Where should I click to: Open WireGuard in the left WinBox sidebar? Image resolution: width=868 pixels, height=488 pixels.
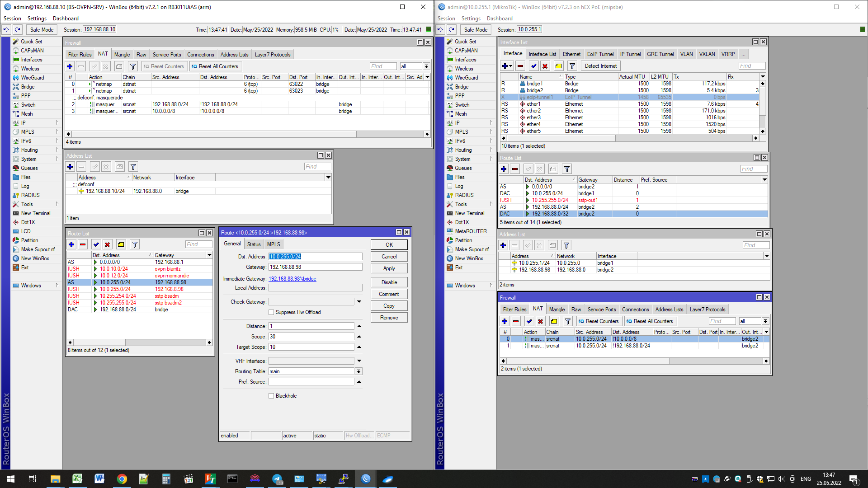[33, 78]
